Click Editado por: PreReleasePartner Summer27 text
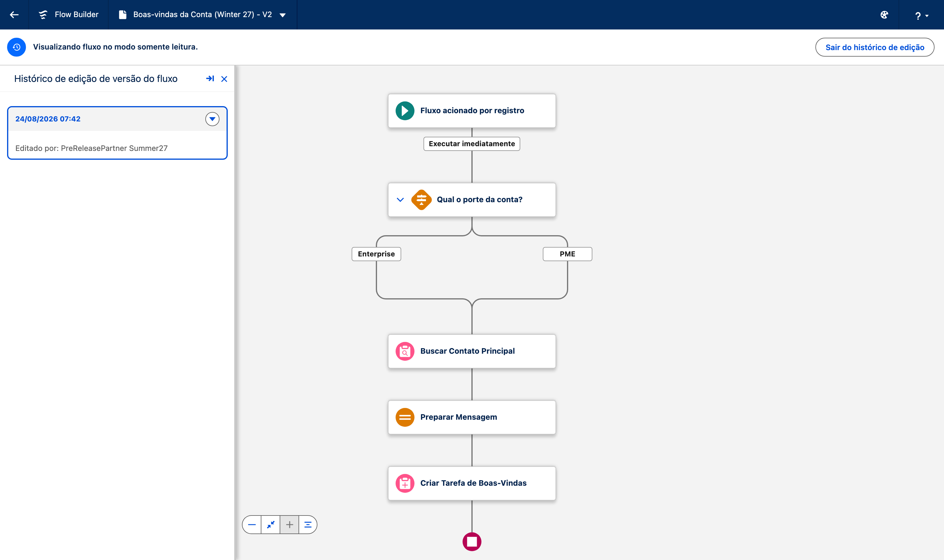944x560 pixels. [x=91, y=148]
